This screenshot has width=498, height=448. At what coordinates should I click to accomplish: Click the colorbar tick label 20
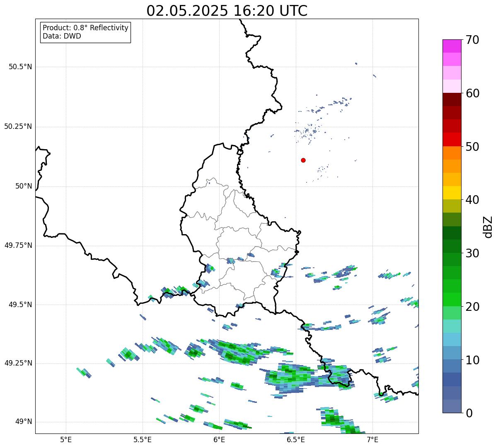click(x=472, y=307)
